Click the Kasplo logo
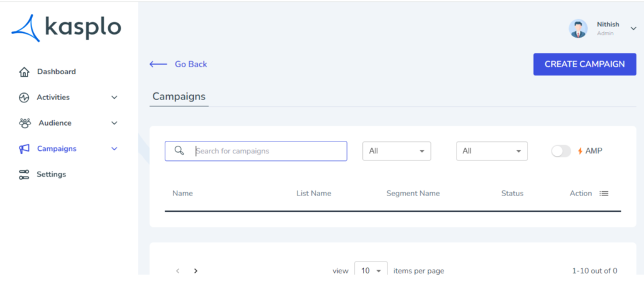The height and width of the screenshot is (286, 644). (66, 28)
